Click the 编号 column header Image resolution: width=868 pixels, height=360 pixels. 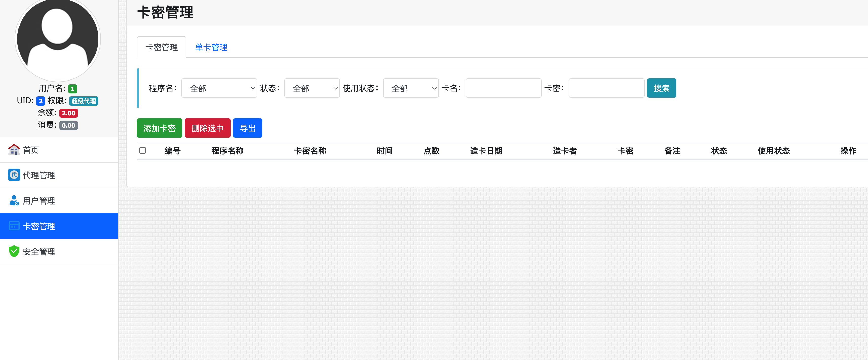pos(173,151)
